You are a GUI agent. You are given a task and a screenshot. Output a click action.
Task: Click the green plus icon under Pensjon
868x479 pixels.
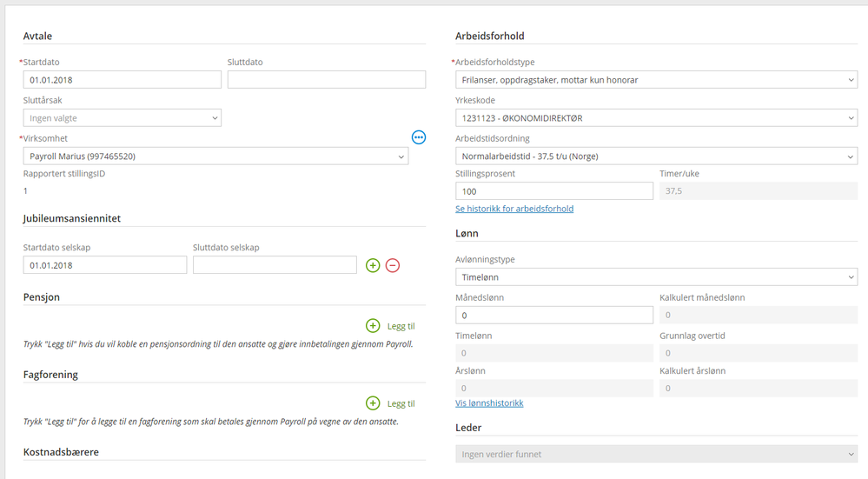[x=373, y=326]
